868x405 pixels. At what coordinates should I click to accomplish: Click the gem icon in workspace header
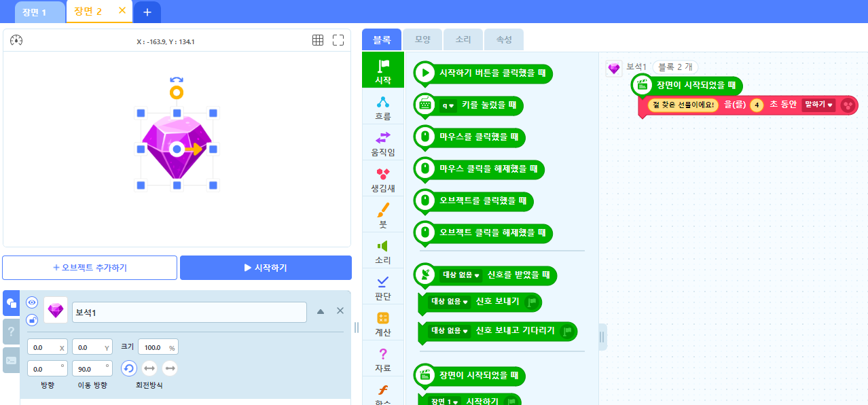[614, 69]
